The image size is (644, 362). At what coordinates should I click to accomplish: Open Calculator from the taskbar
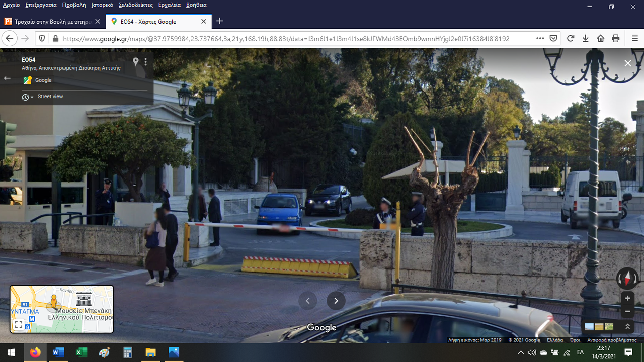(127, 352)
